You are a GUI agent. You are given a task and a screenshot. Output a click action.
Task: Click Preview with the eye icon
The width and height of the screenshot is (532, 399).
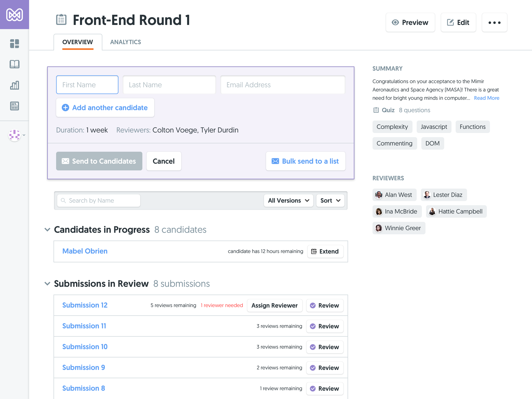[410, 23]
